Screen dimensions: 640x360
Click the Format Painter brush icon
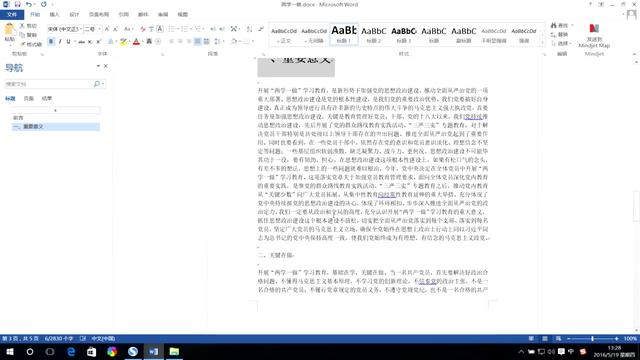(22, 44)
